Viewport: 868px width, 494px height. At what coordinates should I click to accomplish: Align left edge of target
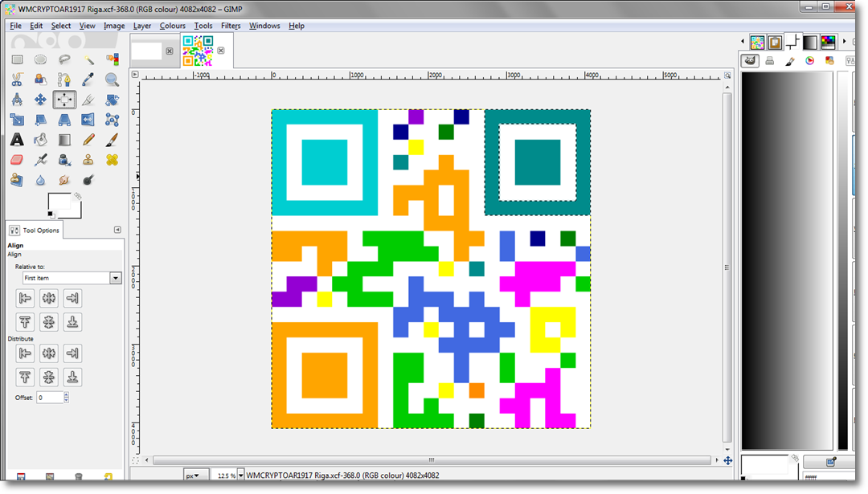click(x=25, y=298)
